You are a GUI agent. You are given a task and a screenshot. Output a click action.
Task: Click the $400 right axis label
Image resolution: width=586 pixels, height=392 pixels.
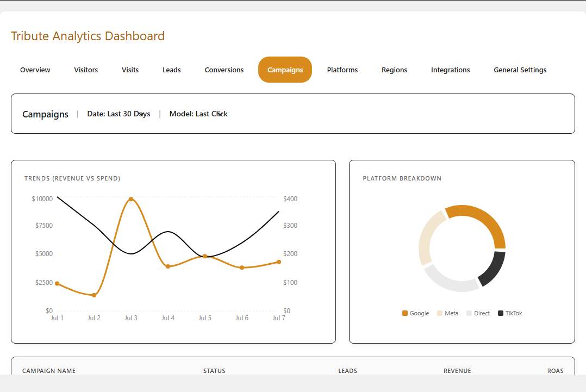[x=290, y=199]
